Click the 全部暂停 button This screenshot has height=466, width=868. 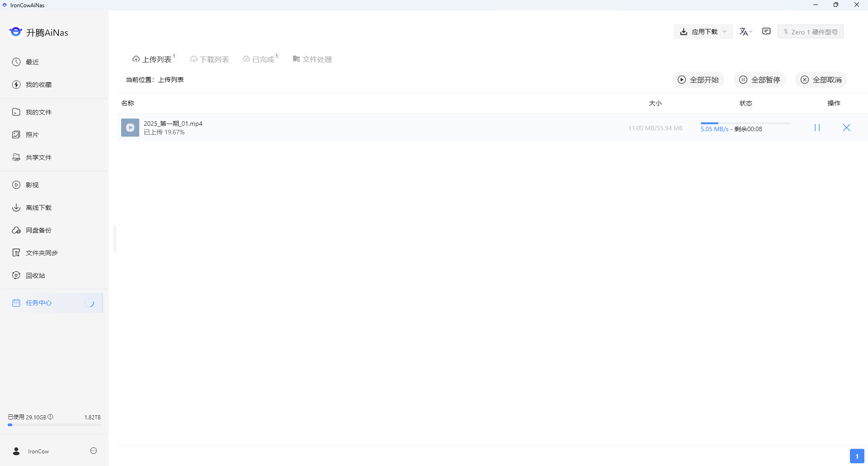(x=759, y=80)
